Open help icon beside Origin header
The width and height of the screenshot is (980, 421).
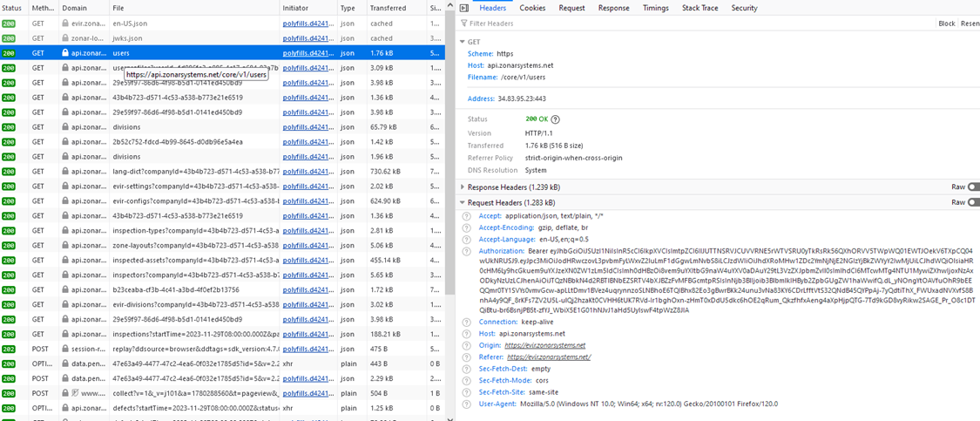point(466,345)
